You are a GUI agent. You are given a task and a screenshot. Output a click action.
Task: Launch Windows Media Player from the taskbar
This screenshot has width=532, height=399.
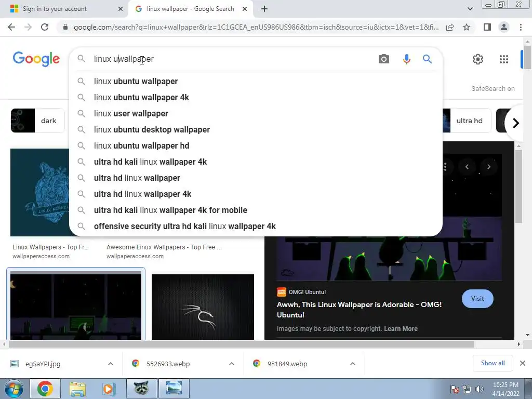(109, 389)
